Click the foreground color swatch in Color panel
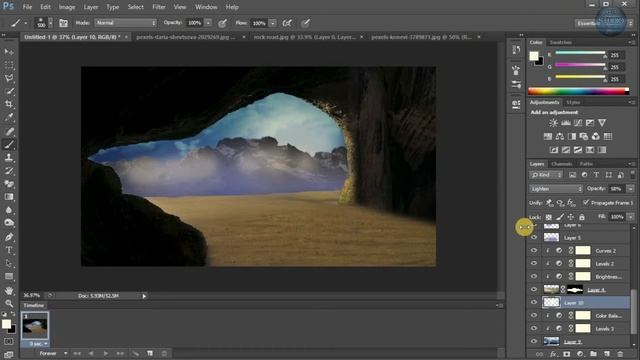 point(534,56)
